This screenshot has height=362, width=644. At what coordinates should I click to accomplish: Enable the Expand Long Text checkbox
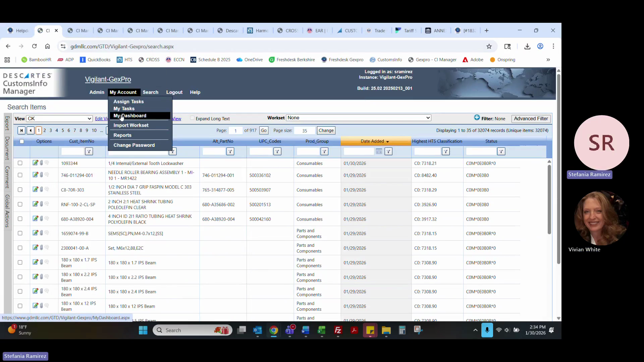click(192, 118)
